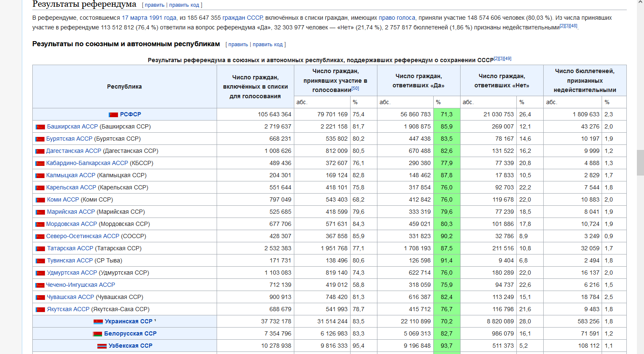The width and height of the screenshot is (644, 354).
Task: Click the flag next to Карельская АССР
Action: coord(40,188)
